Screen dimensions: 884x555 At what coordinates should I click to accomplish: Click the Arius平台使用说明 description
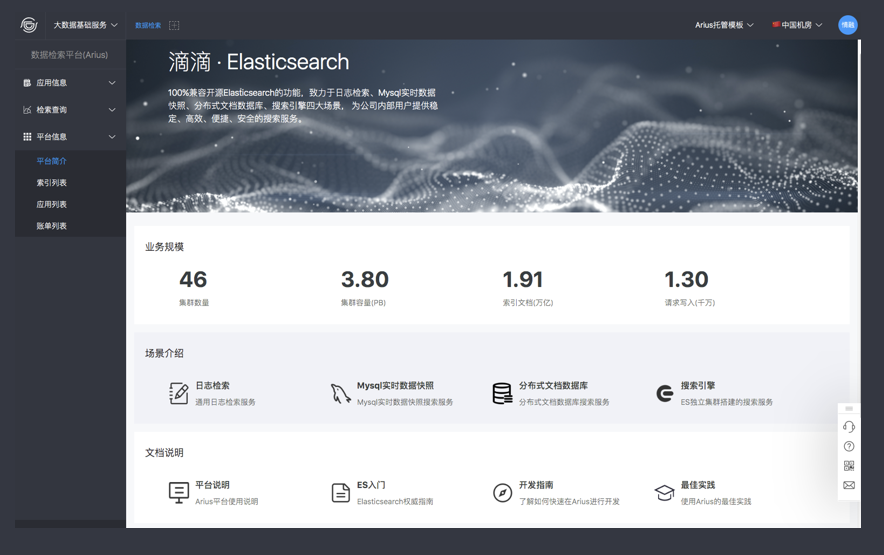(227, 501)
